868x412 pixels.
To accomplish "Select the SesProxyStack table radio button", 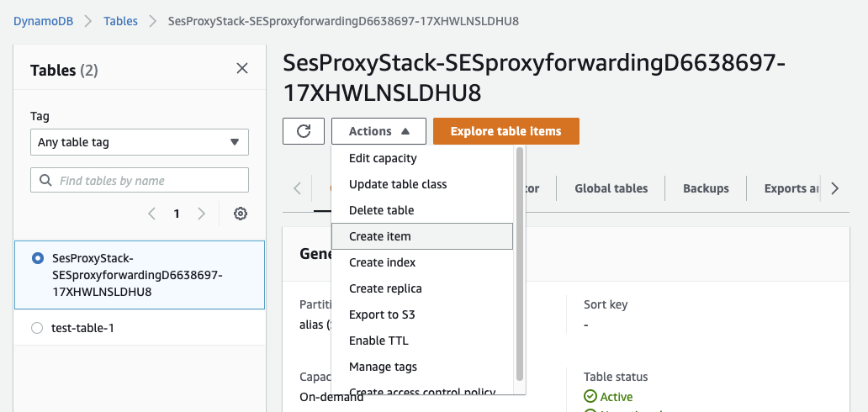I will (x=38, y=258).
